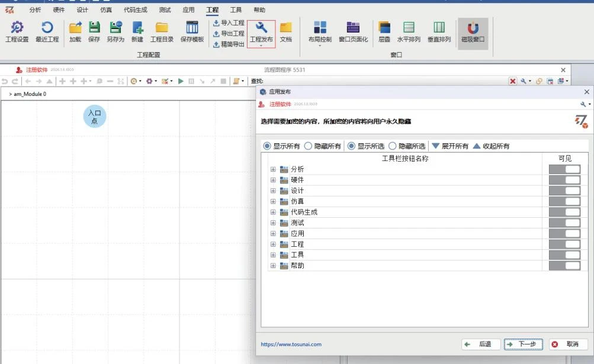594x364 pixels.
Task: Select the 入口点 entry node
Action: 95,116
